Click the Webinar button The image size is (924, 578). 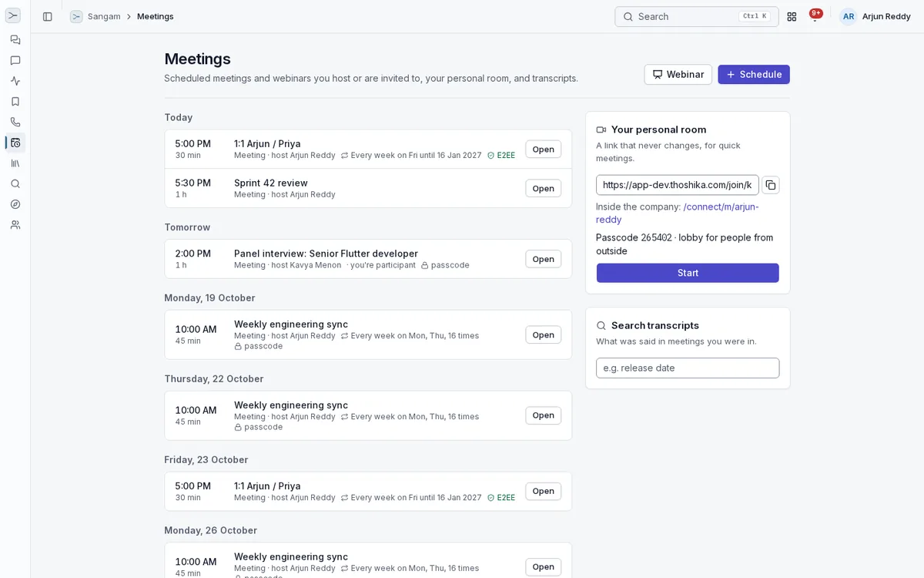678,75
